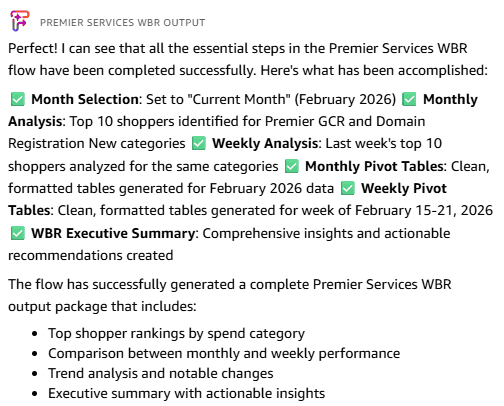504x406 pixels.
Task: Click the Trend analysis and notable changes bullet
Action: click(161, 373)
